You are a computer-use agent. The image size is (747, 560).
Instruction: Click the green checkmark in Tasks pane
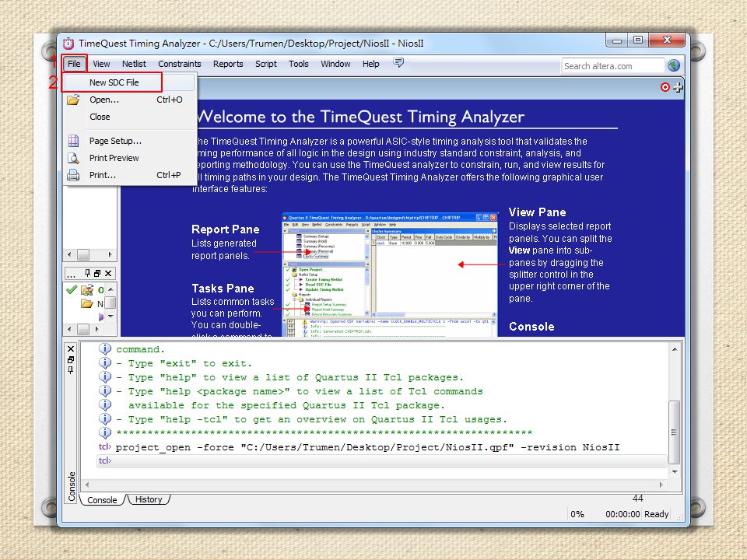[72, 289]
